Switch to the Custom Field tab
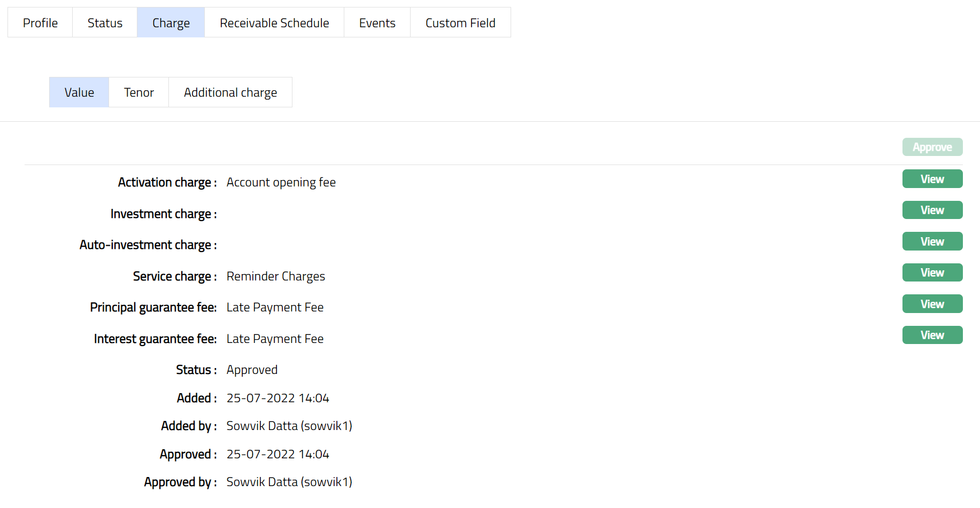The height and width of the screenshot is (508, 980). click(x=460, y=23)
